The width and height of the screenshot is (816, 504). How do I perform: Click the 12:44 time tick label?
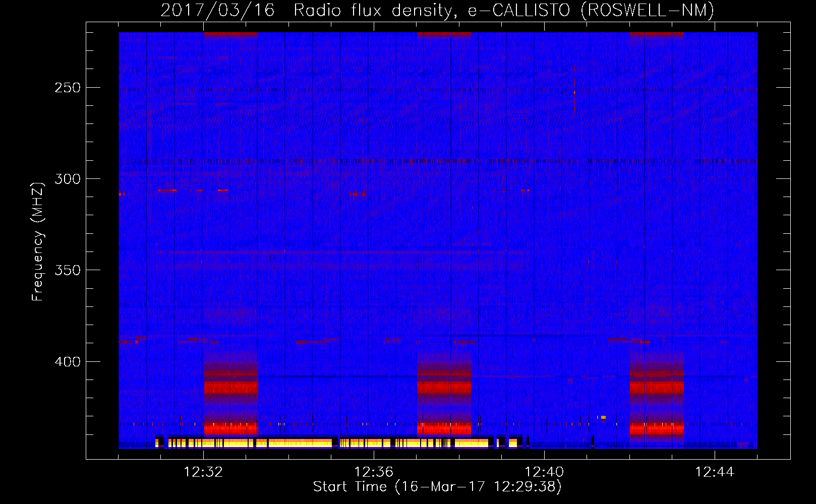(x=715, y=472)
